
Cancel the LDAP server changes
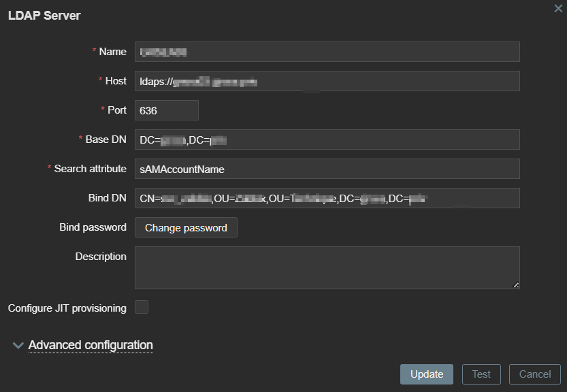[534, 374]
